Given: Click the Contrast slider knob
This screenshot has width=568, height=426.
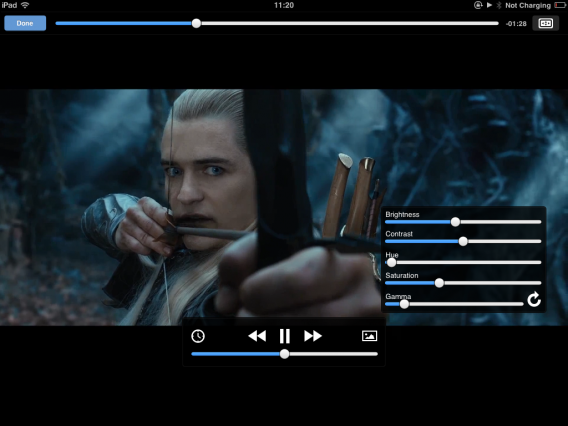Looking at the screenshot, I should tap(463, 241).
